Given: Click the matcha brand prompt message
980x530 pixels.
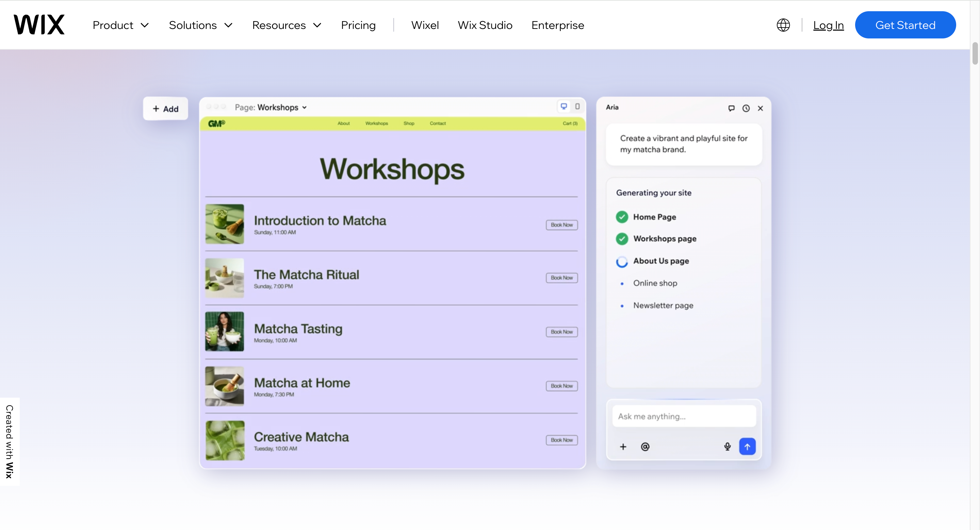Looking at the screenshot, I should coord(684,144).
